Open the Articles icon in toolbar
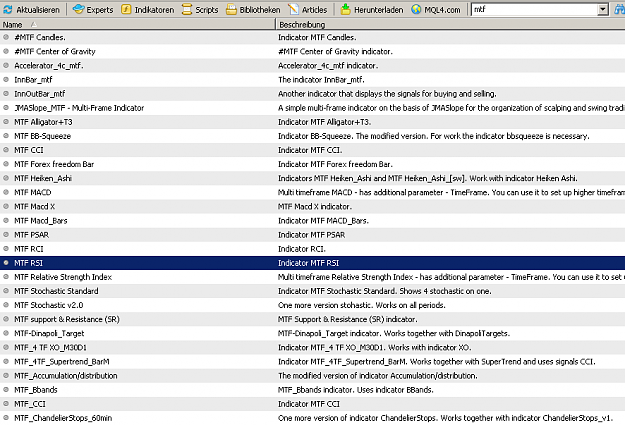This screenshot has width=625, height=425. point(293,9)
